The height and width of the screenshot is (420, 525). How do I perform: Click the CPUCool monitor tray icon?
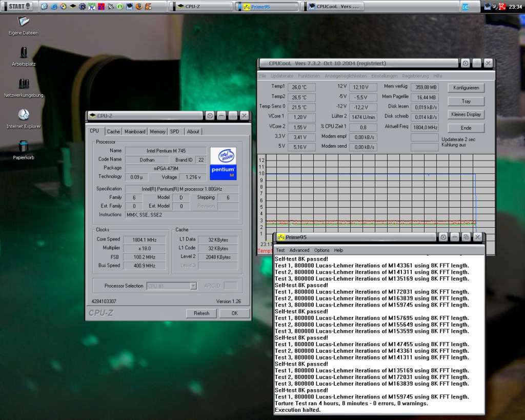pos(488,6)
